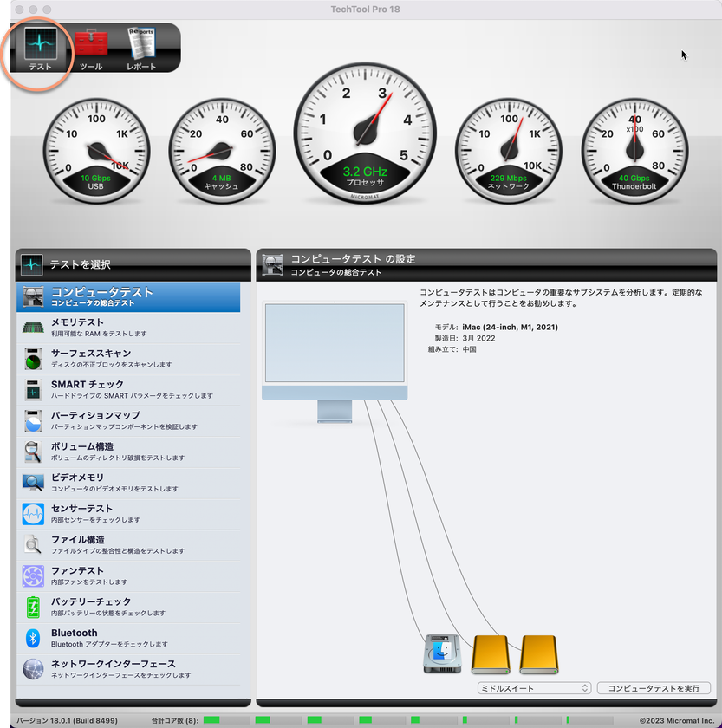The width and height of the screenshot is (722, 728).
Task: Select the サーフェススキャン icon
Action: [x=33, y=359]
